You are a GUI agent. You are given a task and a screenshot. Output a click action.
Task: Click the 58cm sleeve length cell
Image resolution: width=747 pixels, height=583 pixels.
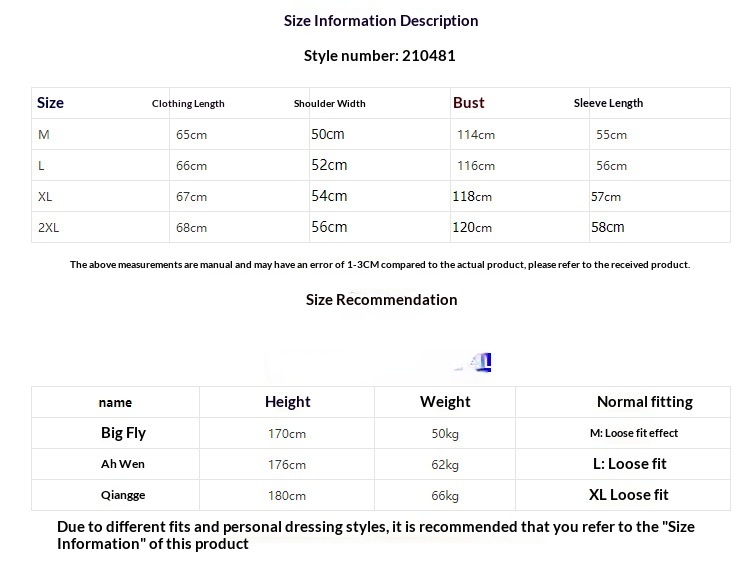coord(607,227)
